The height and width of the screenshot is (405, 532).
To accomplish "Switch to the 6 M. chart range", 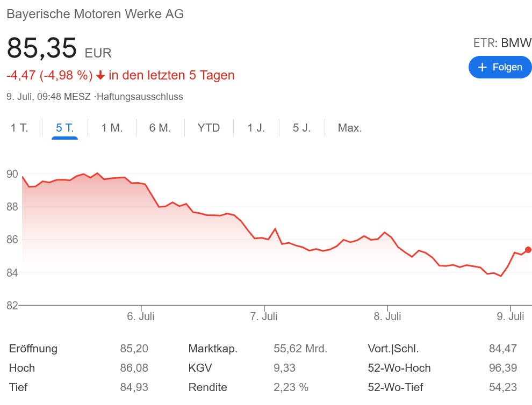I will coord(160,128).
